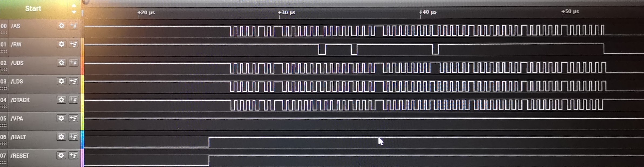Select the /AS channel label

(x=15, y=26)
